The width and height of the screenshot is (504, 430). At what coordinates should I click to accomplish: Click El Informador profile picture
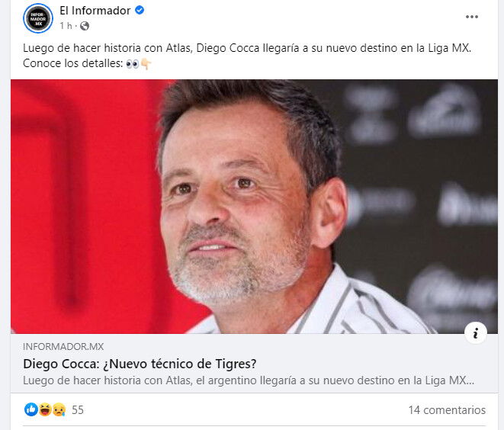[38, 18]
